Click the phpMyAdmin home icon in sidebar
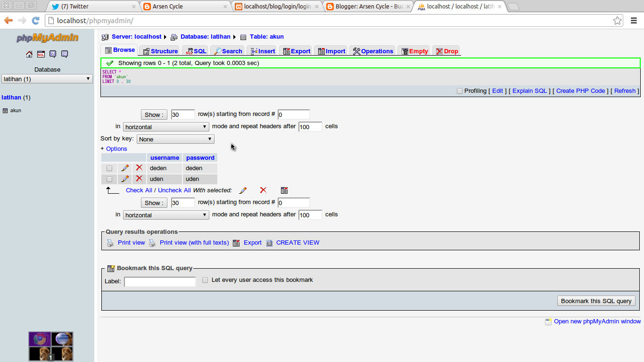The height and width of the screenshot is (362, 644). [x=28, y=54]
